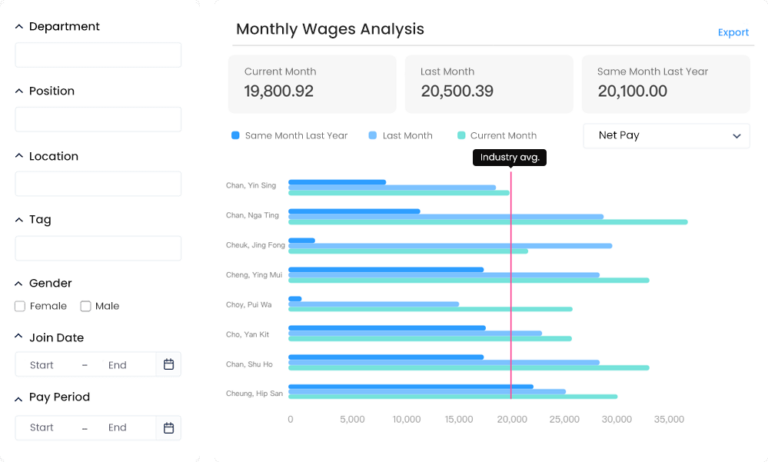Viewport: 768px width, 462px height.
Task: Select the Last Month summary card
Action: [488, 83]
